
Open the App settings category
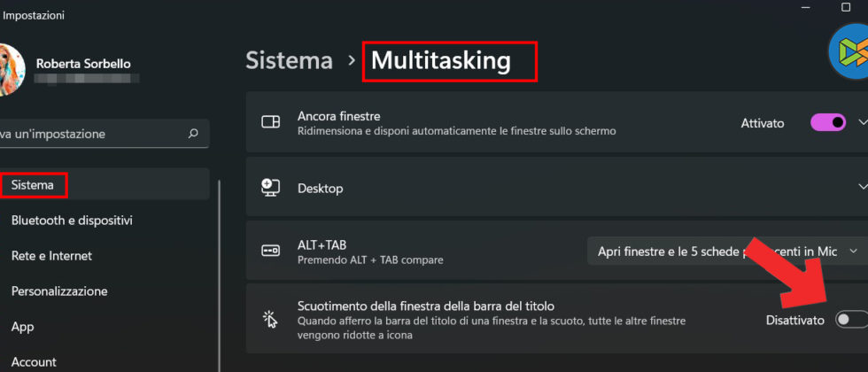click(x=22, y=327)
